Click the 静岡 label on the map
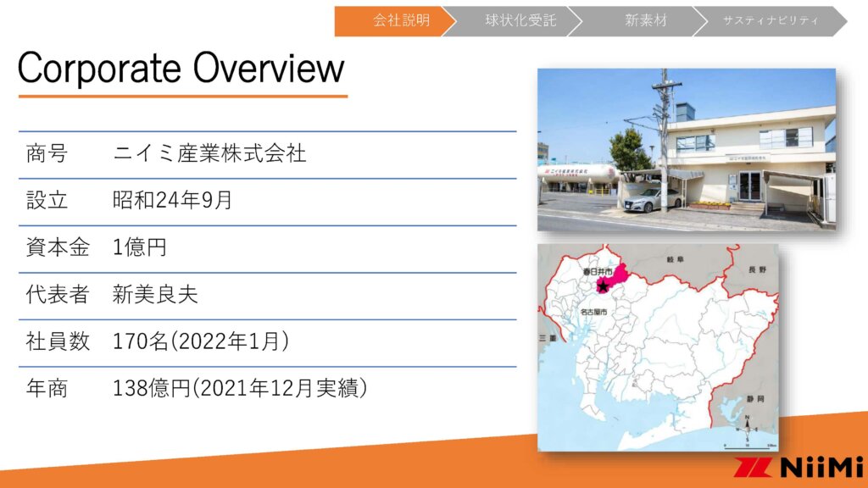868x488 pixels. click(755, 399)
